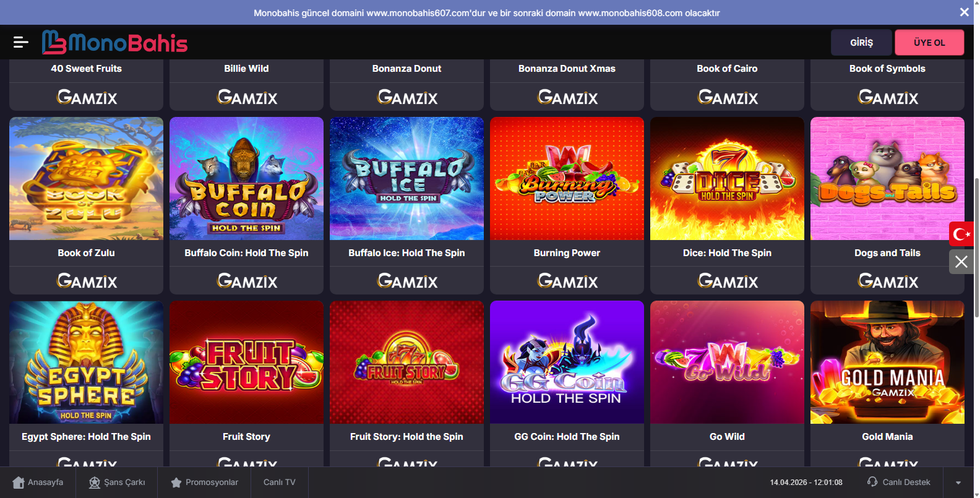Viewport: 980px width, 498px height.
Task: Expand the bottom bar dropdown arrow
Action: 958,483
